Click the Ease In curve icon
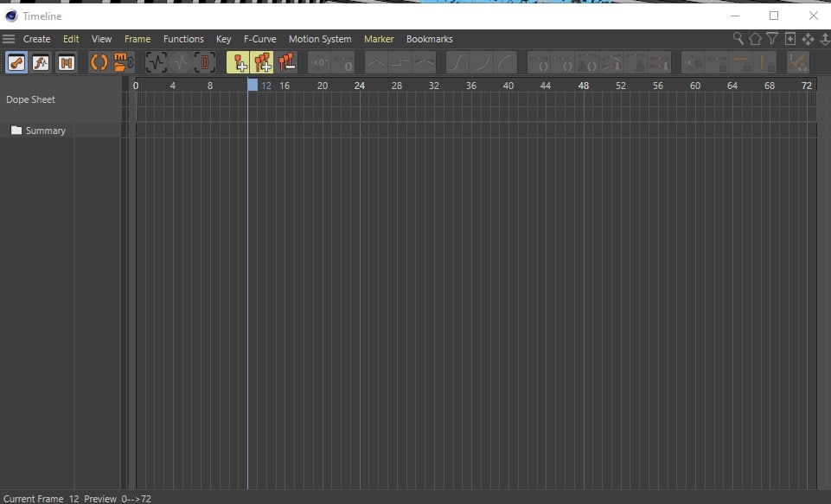This screenshot has height=504, width=831. [x=481, y=62]
